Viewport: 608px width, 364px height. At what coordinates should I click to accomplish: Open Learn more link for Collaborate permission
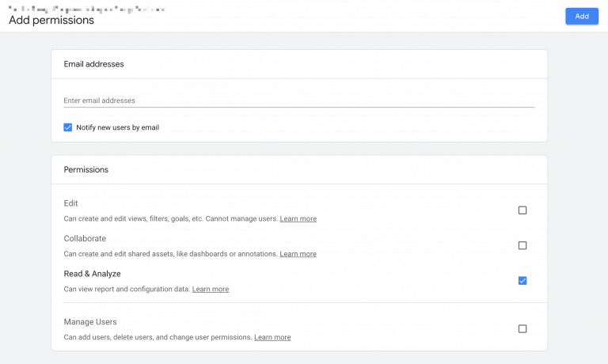298,254
